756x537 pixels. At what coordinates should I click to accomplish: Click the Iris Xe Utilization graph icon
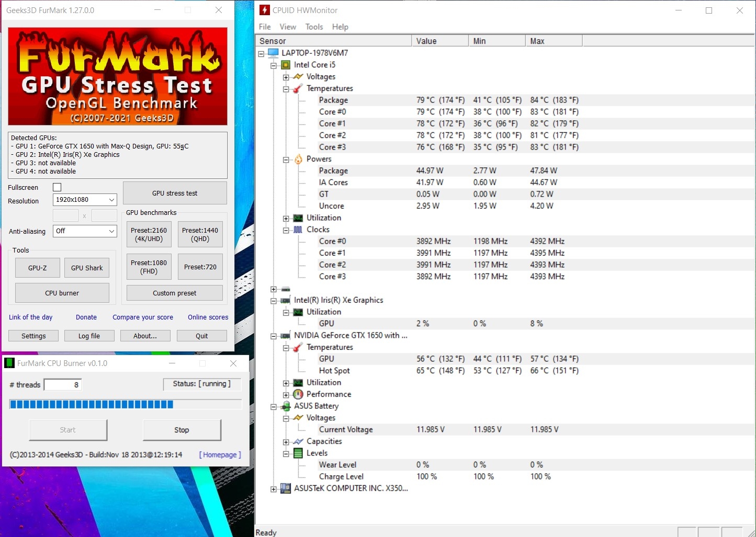pyautogui.click(x=298, y=312)
